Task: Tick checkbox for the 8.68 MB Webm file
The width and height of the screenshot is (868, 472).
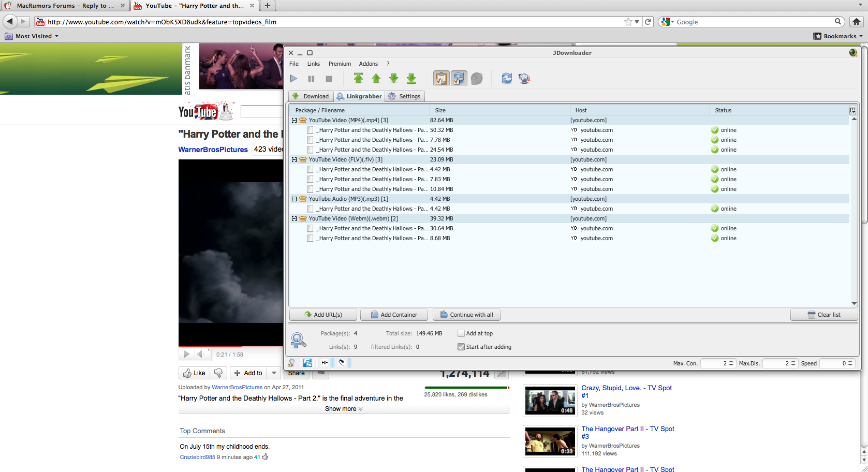Action: click(x=310, y=239)
